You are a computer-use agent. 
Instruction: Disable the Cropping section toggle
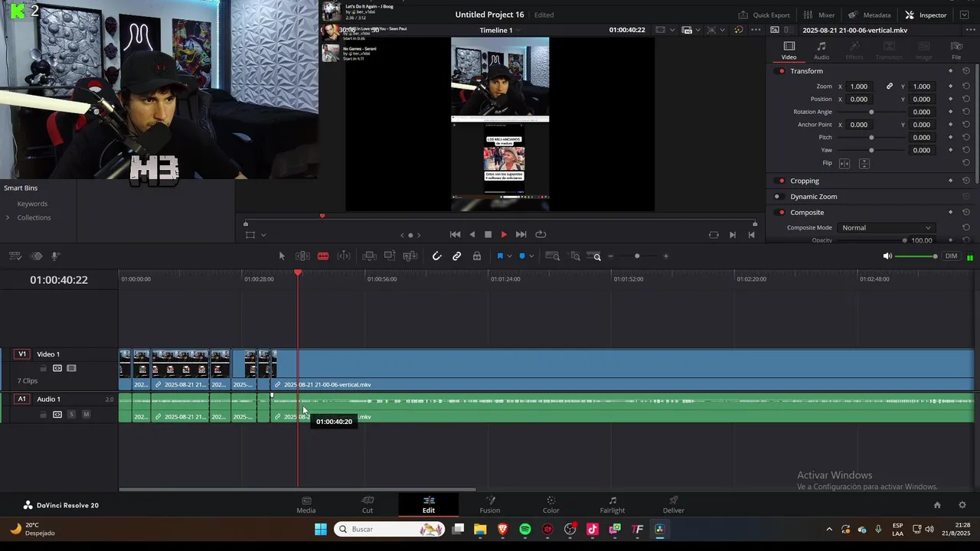click(x=781, y=181)
